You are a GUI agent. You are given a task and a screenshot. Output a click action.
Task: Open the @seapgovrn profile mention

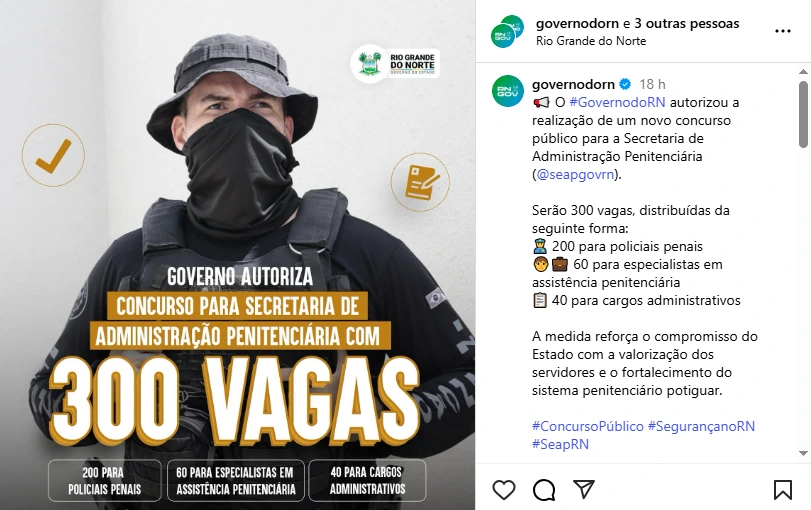575,174
